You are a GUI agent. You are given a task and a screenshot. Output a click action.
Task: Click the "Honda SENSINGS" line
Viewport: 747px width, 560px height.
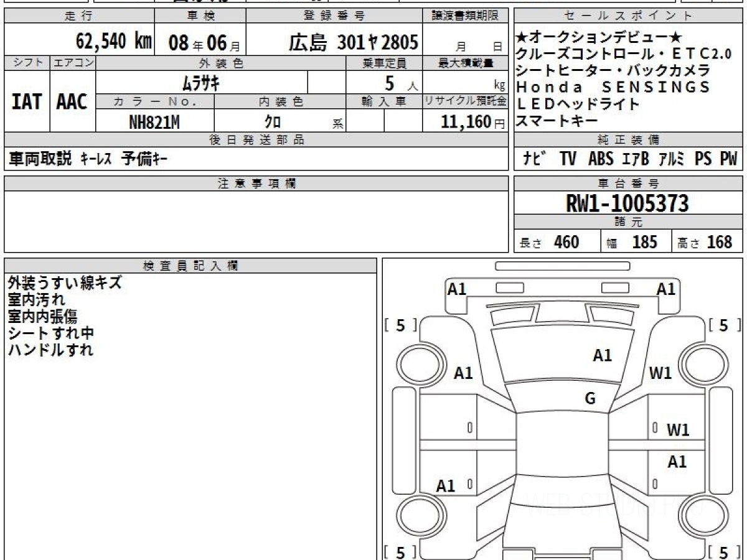(613, 87)
